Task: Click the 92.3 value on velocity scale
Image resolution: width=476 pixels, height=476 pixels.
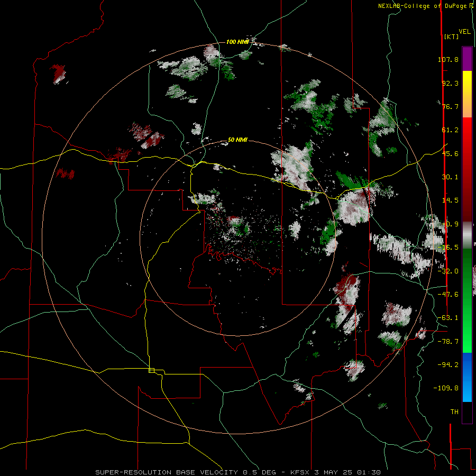Action: [450, 83]
